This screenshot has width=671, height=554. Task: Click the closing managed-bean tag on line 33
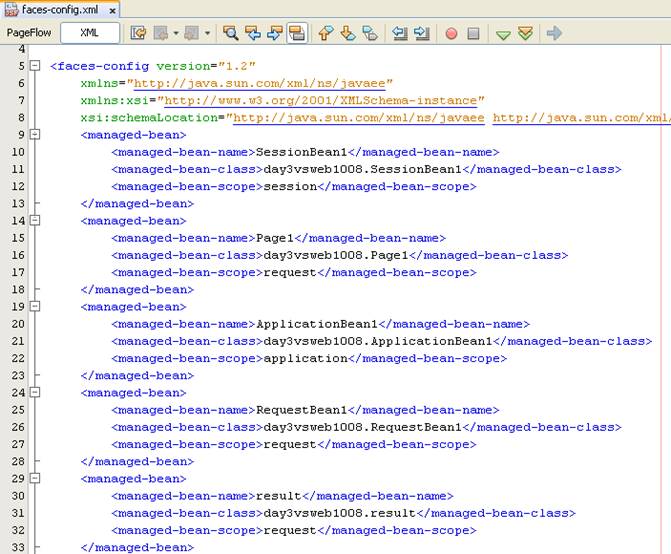tap(137, 547)
